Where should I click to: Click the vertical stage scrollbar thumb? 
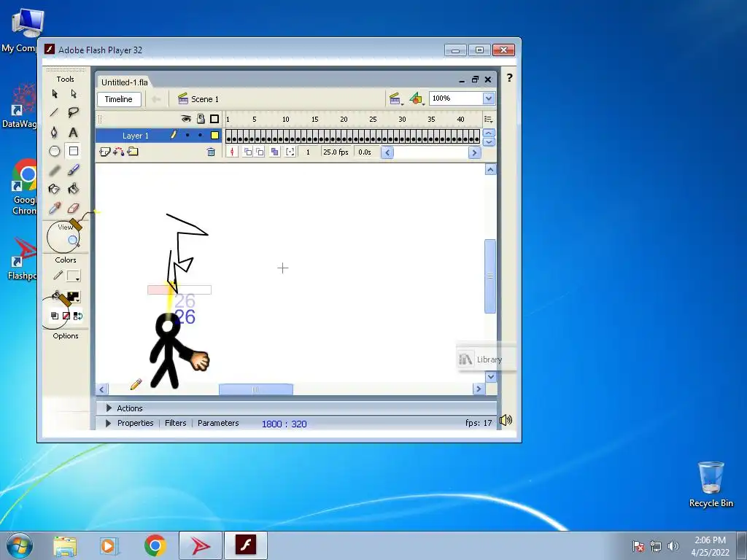(x=490, y=276)
